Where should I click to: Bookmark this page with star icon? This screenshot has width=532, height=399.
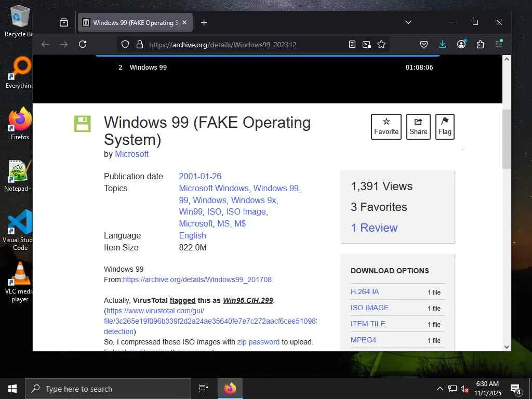(381, 45)
